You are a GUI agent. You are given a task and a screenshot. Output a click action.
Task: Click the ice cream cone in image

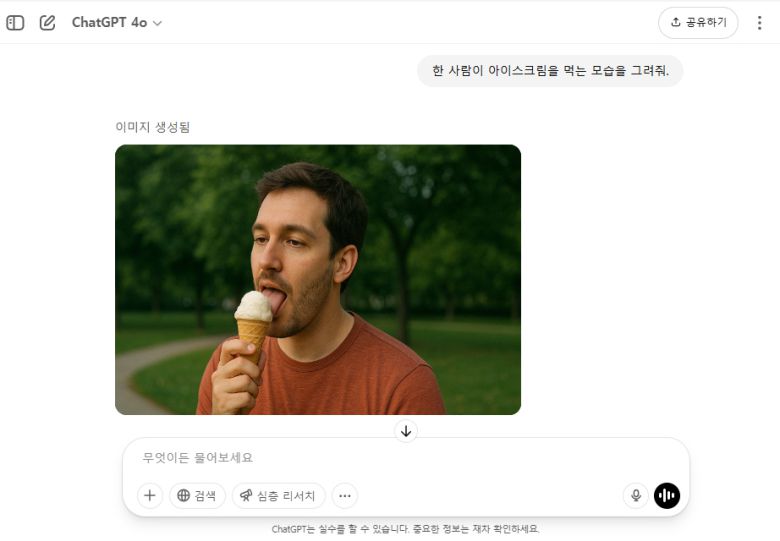[252, 325]
